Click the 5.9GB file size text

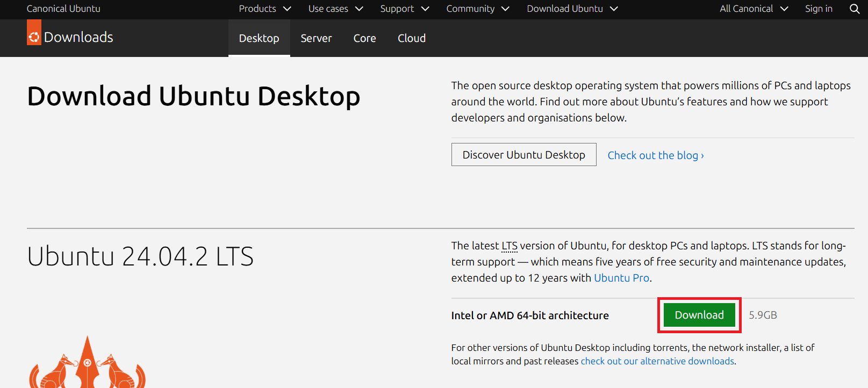(763, 315)
